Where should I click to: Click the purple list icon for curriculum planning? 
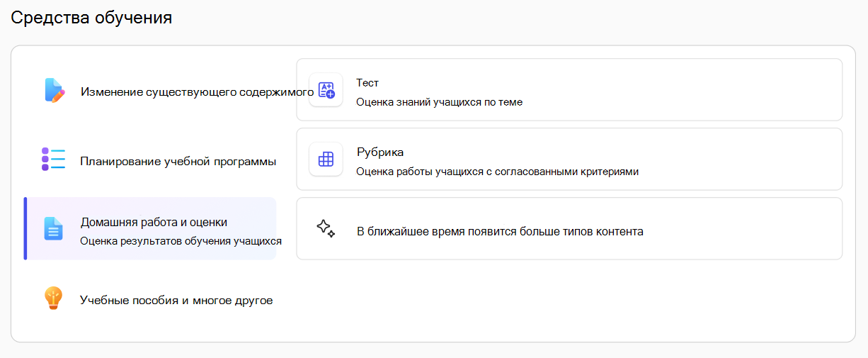53,160
